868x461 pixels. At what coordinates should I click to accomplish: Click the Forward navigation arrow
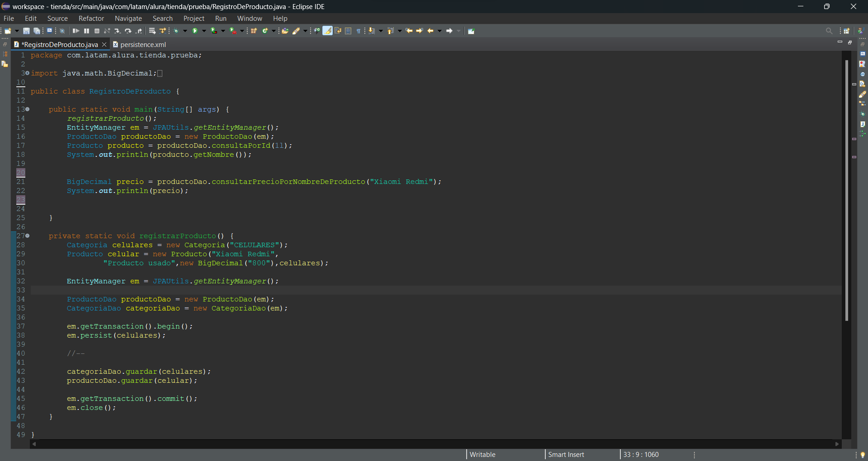[449, 31]
